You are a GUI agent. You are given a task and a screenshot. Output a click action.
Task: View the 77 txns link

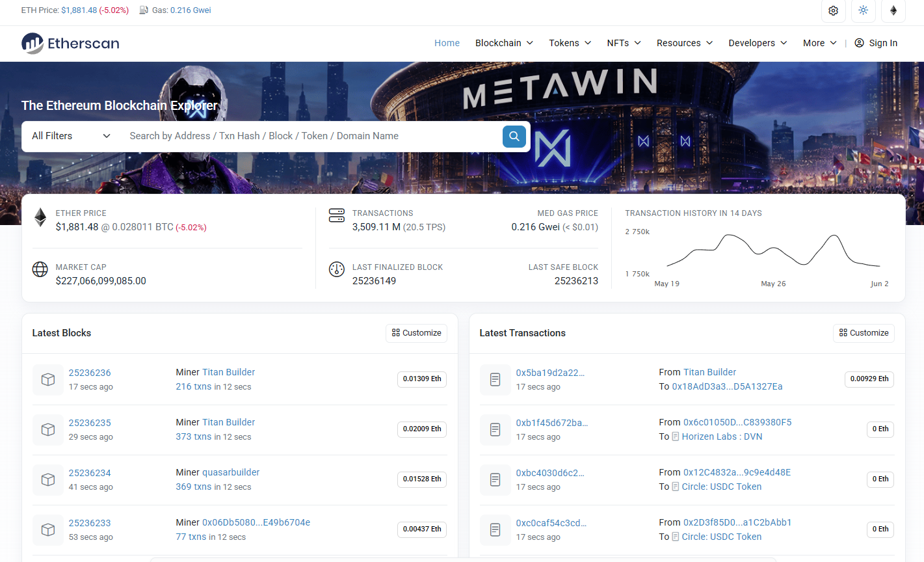point(191,537)
